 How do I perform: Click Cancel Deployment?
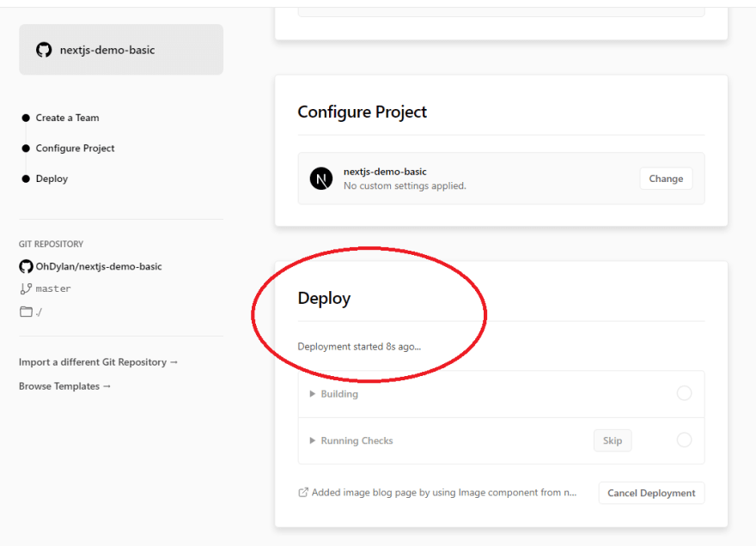click(x=651, y=493)
